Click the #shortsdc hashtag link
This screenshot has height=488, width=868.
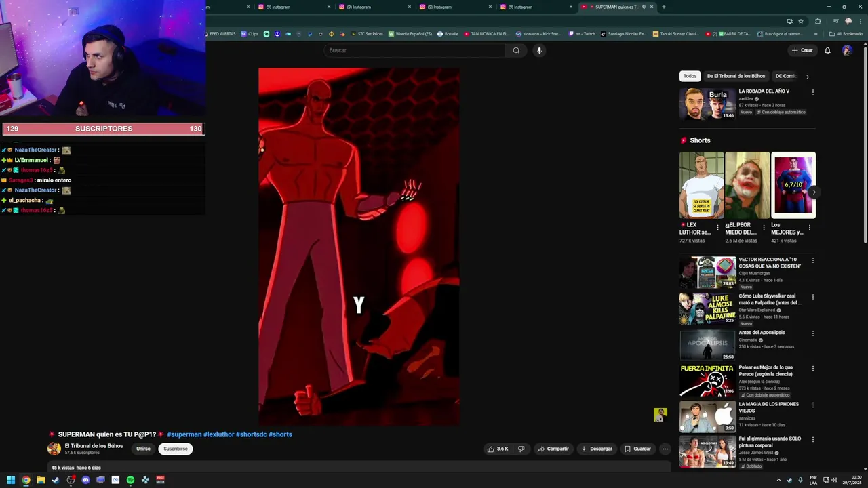252,434
